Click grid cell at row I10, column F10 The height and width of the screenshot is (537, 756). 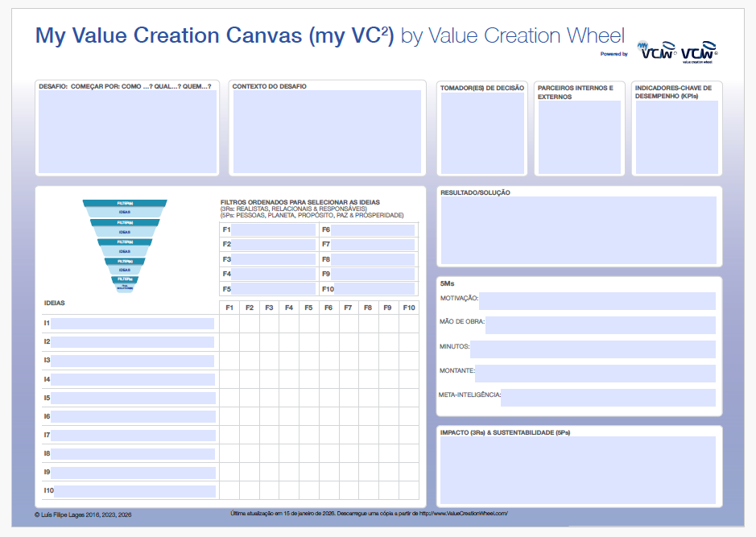[409, 491]
